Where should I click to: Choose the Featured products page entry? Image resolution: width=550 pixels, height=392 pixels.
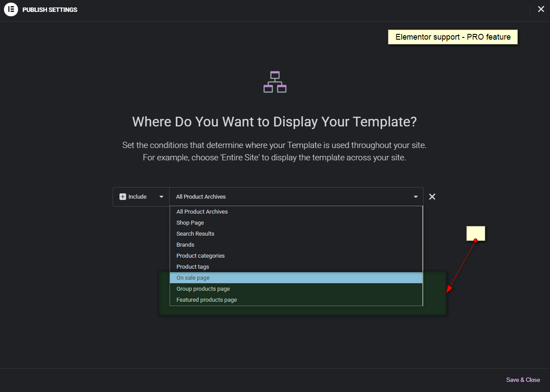[207, 300]
